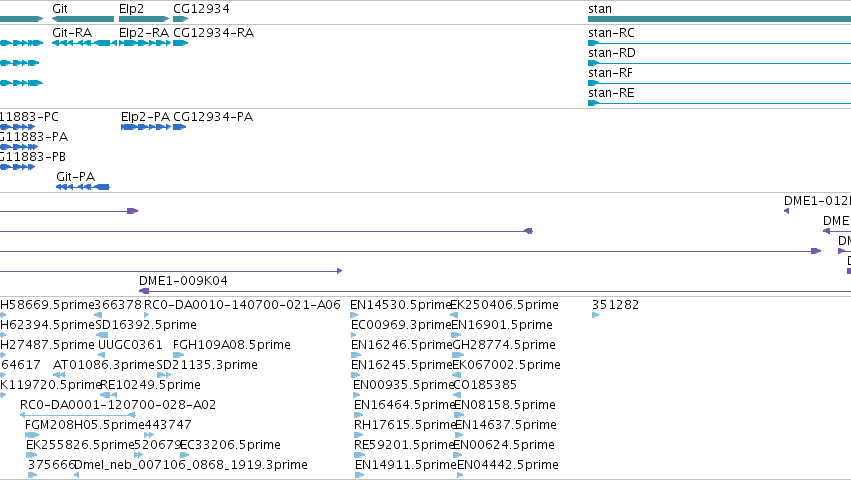This screenshot has height=480, width=851.
Task: Select the stan-RE transcript
Action: [x=719, y=103]
